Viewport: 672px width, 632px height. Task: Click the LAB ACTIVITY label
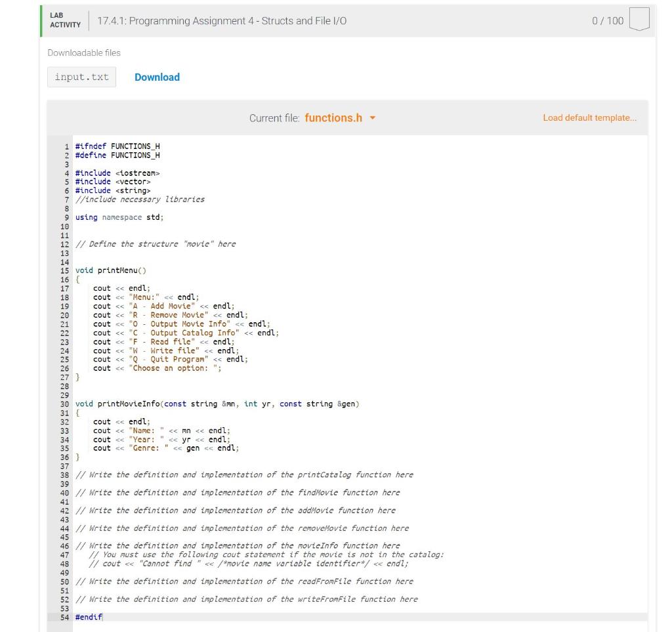(65, 20)
